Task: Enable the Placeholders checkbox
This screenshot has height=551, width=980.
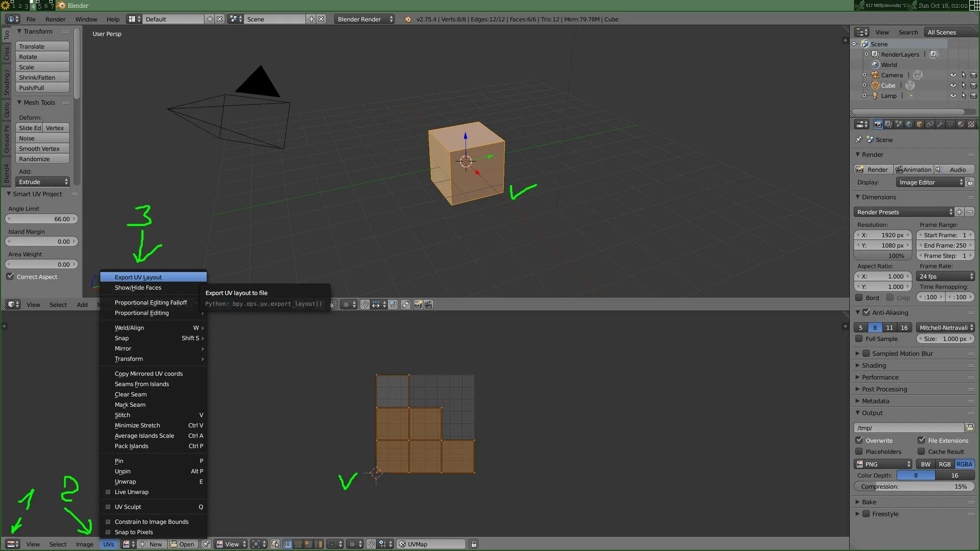Action: 859,452
